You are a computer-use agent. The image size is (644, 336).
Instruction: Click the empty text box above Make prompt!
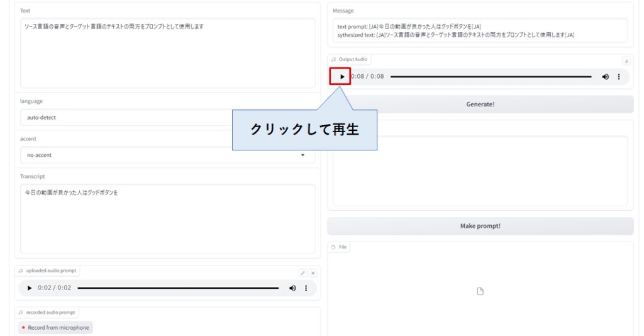tap(480, 171)
